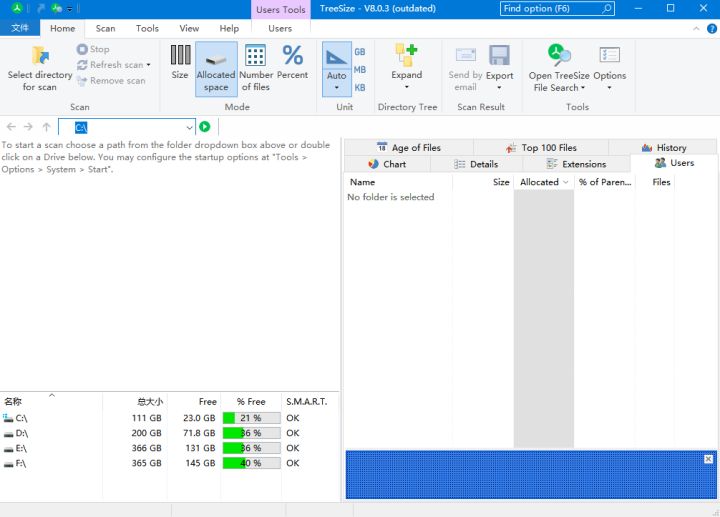720x517 pixels.
Task: Open the Expand dropdown arrow
Action: [406, 87]
